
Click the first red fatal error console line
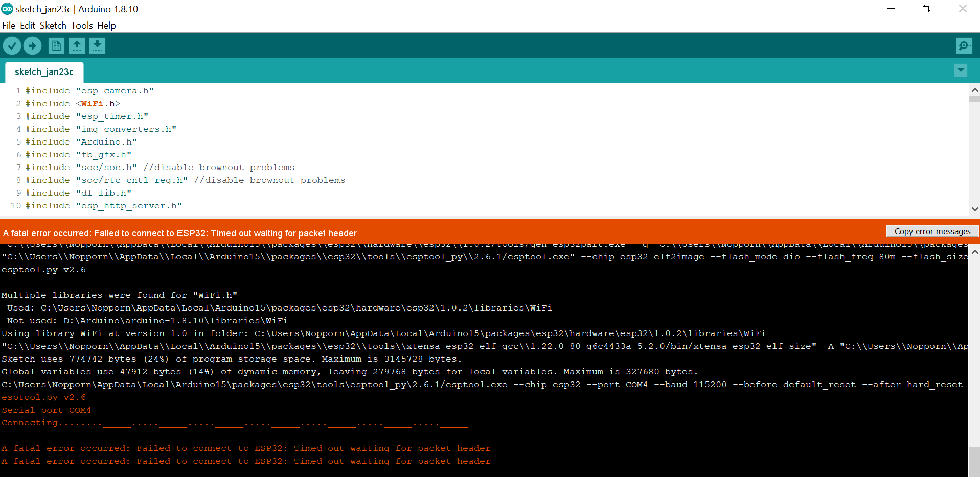tap(246, 448)
